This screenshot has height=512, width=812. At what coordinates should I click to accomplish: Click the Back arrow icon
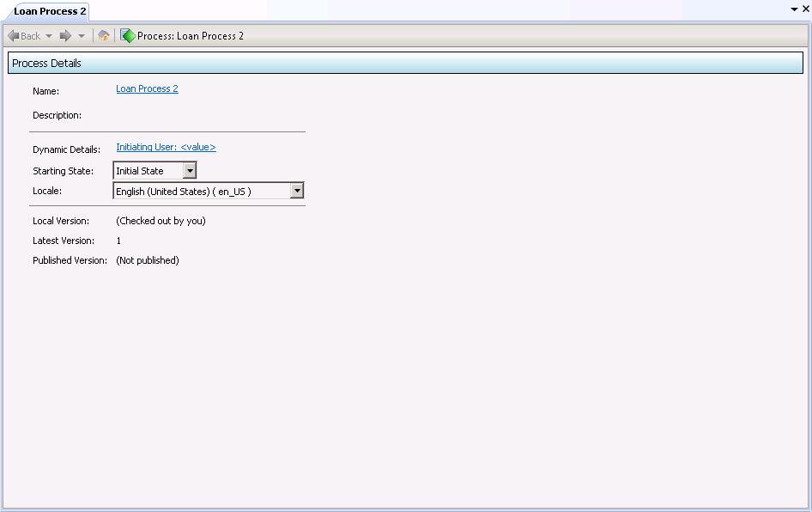(13, 36)
